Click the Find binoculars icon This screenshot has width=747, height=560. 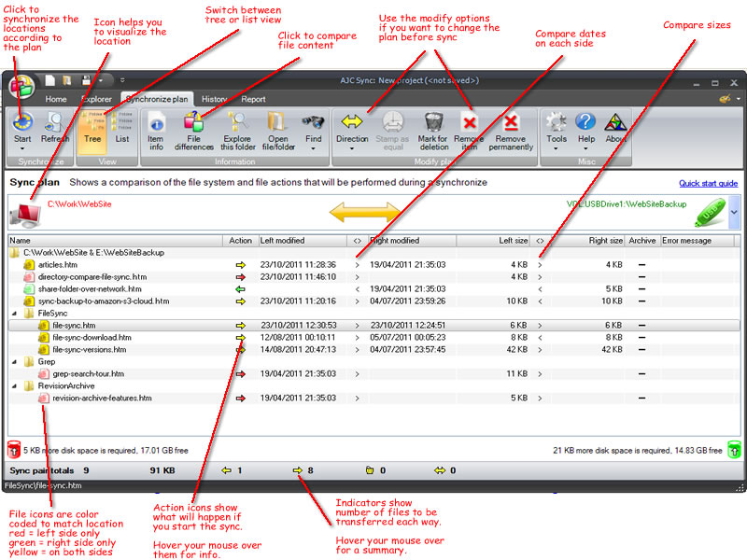313,122
